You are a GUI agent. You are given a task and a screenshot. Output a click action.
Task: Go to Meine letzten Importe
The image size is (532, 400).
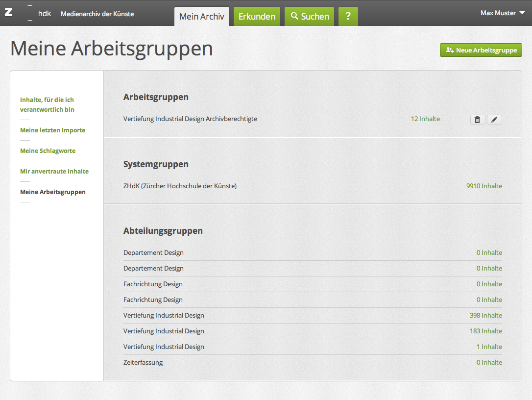tap(52, 130)
